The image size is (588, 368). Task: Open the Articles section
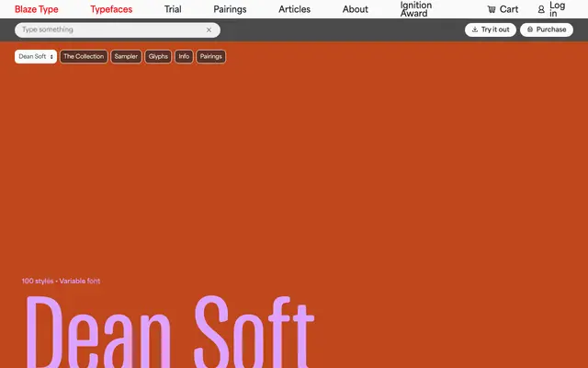point(294,9)
